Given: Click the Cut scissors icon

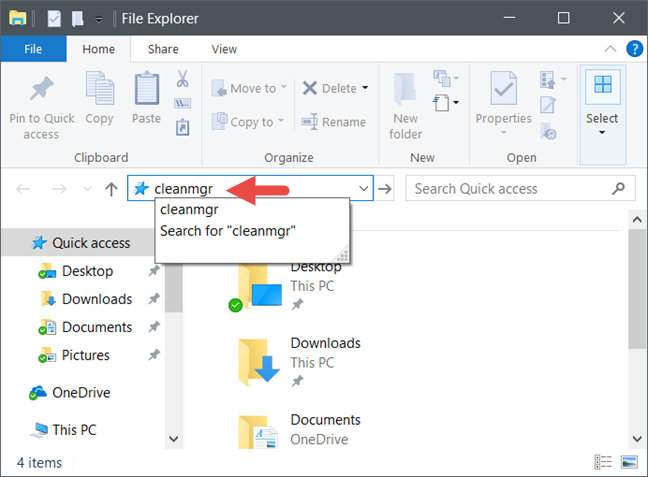Looking at the screenshot, I should coord(182,79).
